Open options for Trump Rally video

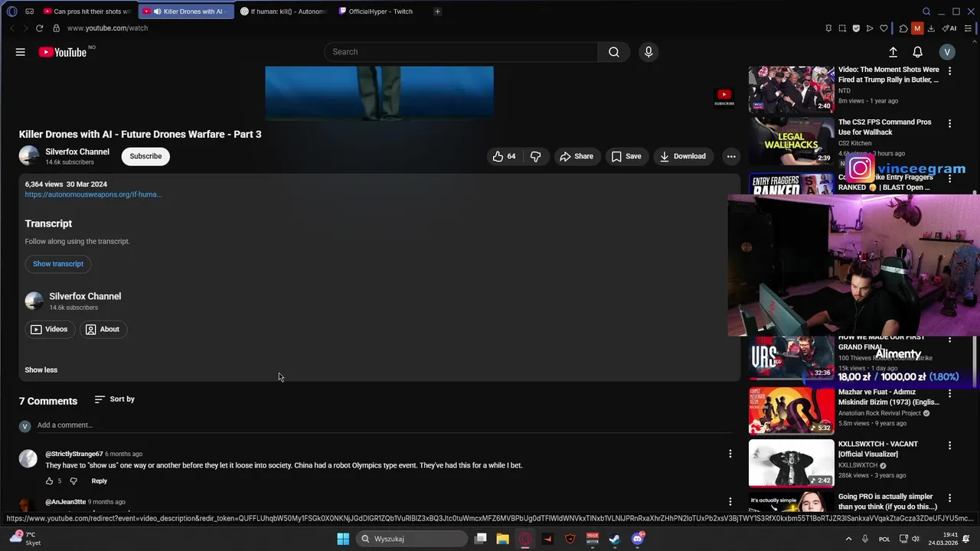(x=949, y=71)
